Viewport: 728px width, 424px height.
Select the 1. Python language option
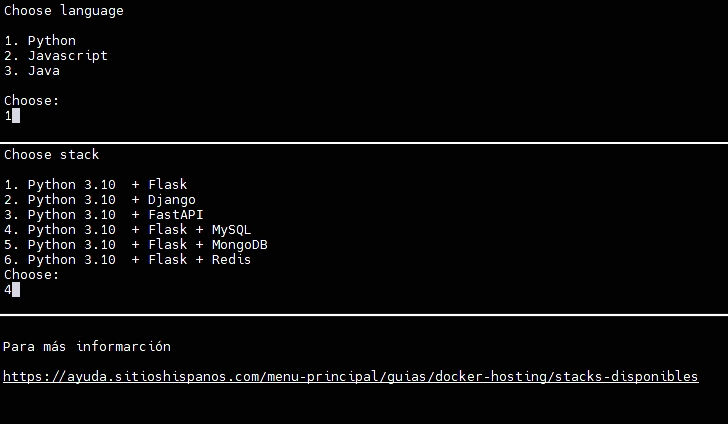[40, 41]
